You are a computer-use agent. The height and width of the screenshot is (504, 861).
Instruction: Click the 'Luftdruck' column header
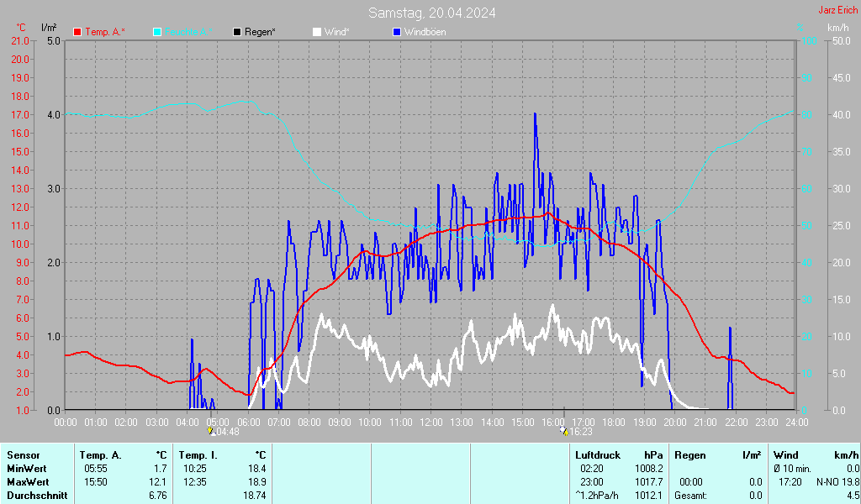(x=598, y=455)
